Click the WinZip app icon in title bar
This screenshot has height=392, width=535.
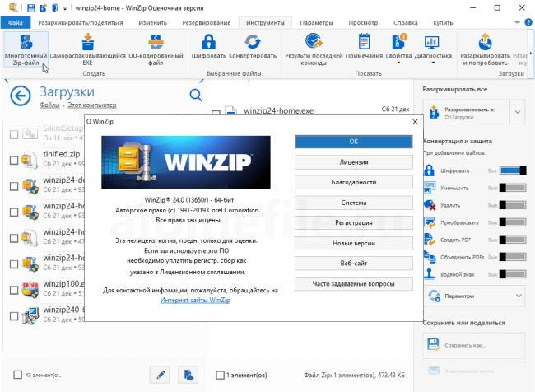coord(12,7)
